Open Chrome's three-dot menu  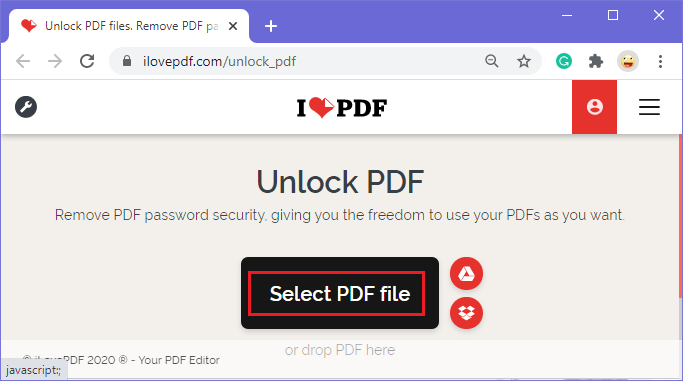tap(660, 61)
